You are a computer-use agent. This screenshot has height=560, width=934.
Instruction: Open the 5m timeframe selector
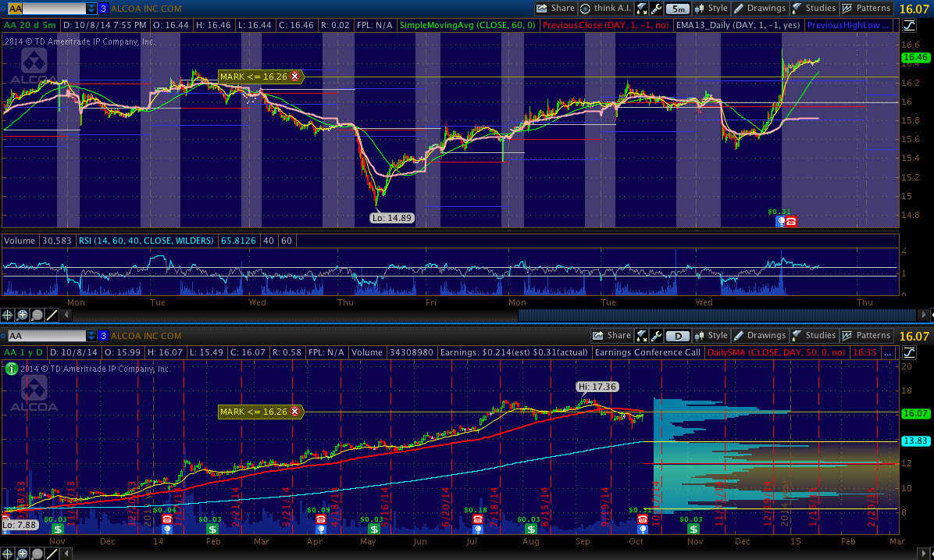click(679, 9)
